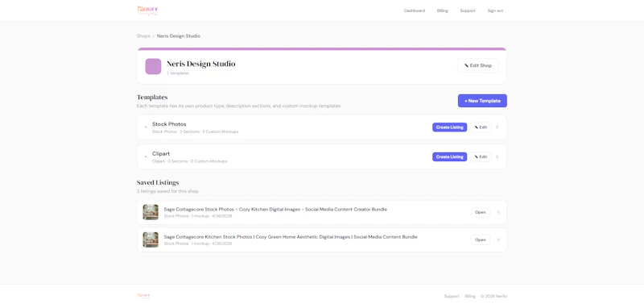Click the 'Templates' section heading
This screenshot has width=644, height=308.
pos(152,98)
